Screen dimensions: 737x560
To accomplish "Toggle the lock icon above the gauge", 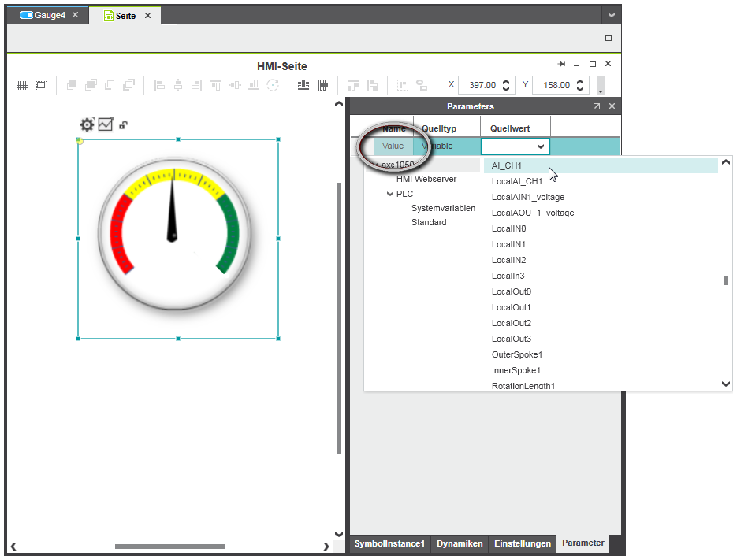I will tap(124, 124).
